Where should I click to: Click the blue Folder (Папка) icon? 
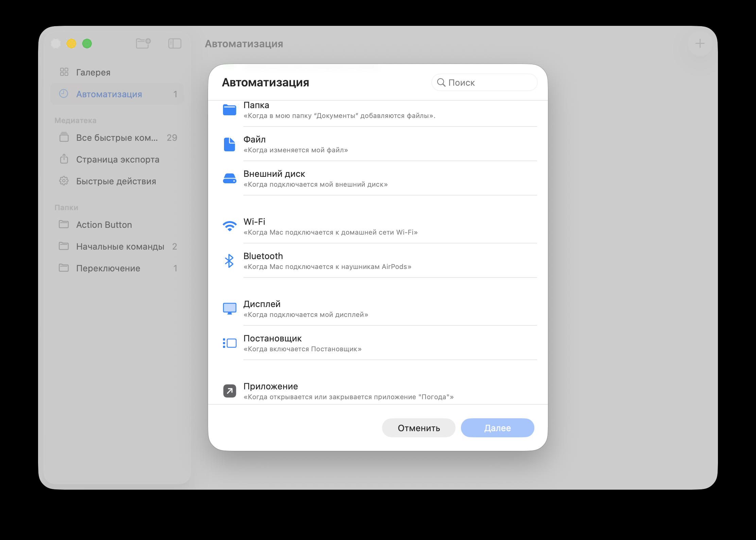(x=229, y=110)
